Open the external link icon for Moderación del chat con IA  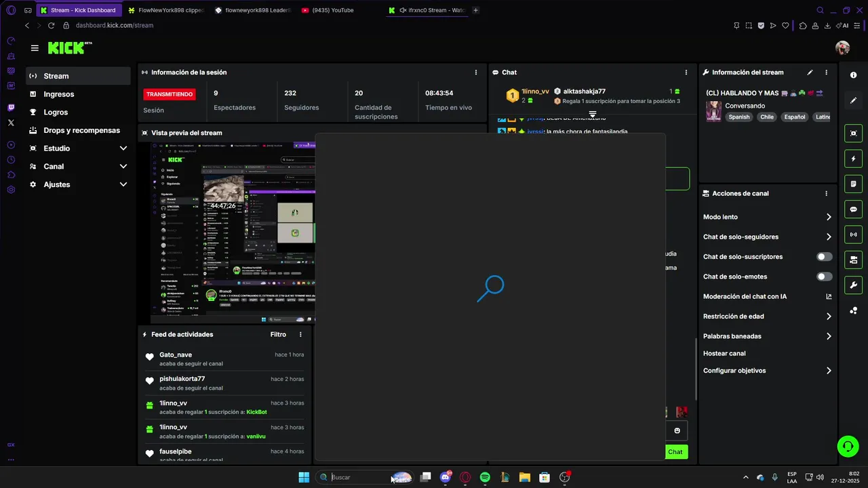(829, 297)
